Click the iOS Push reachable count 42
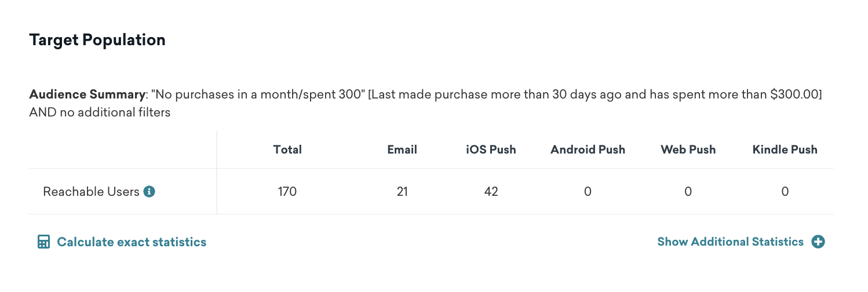Viewport: 868px width, 292px height. click(x=491, y=191)
